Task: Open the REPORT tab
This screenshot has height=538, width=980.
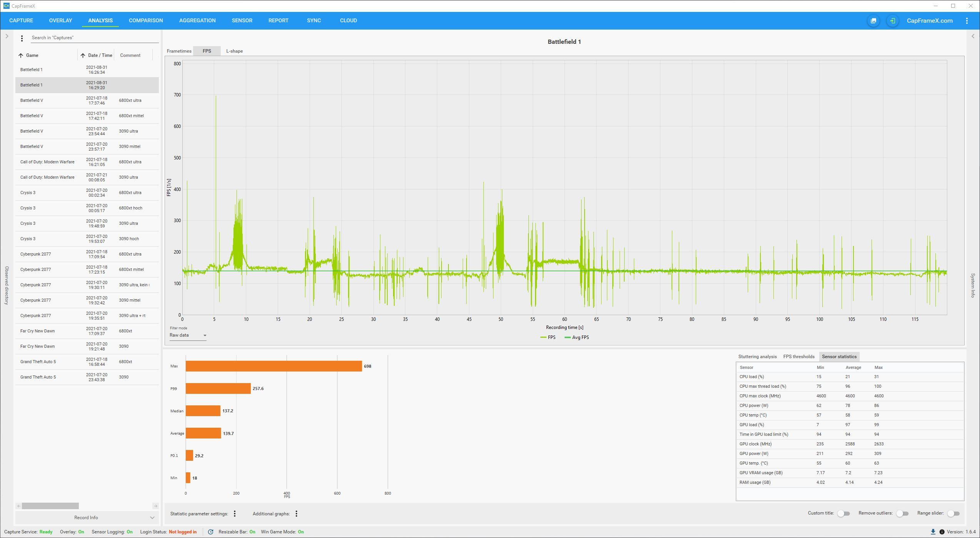Action: [278, 21]
